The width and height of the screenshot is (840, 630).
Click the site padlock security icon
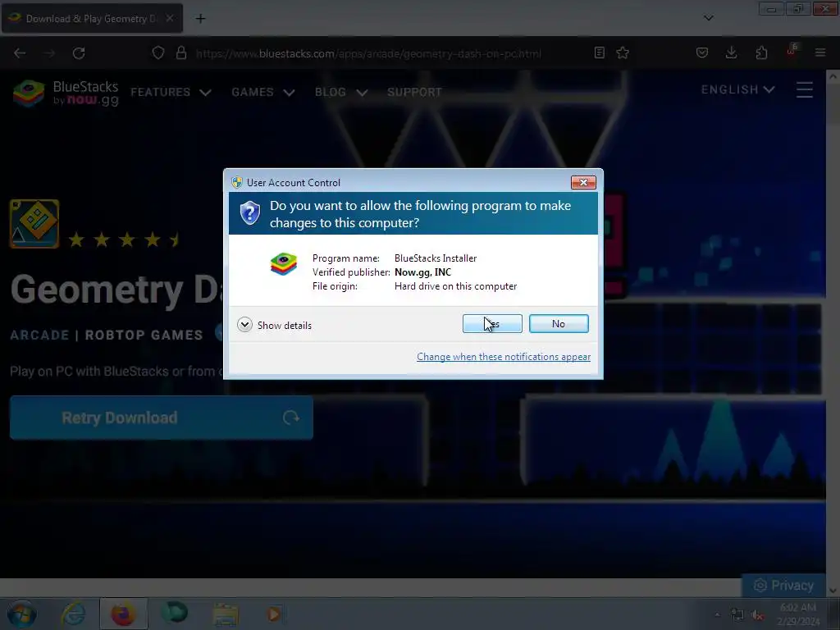pyautogui.click(x=181, y=53)
